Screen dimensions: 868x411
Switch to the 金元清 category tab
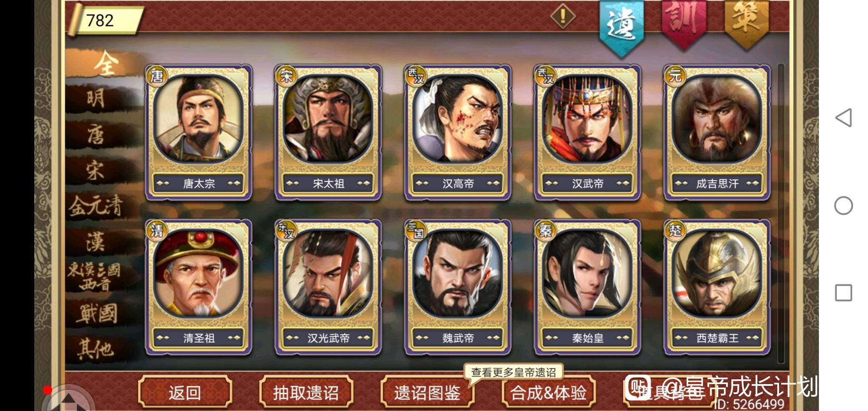click(x=96, y=205)
